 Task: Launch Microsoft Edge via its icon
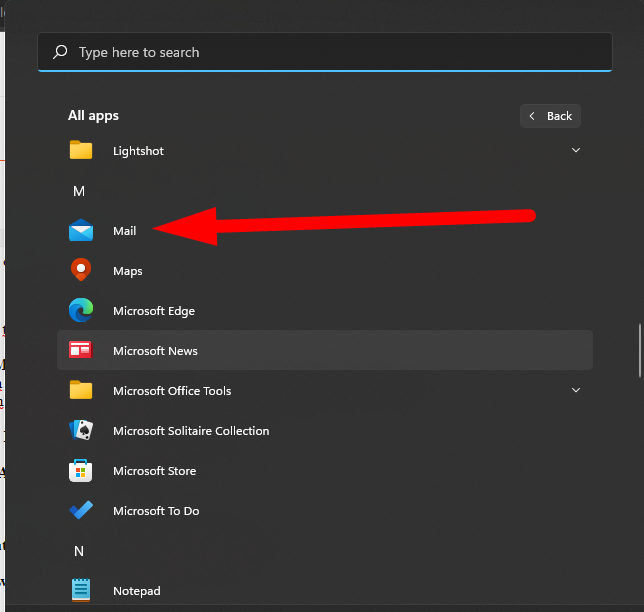[81, 310]
